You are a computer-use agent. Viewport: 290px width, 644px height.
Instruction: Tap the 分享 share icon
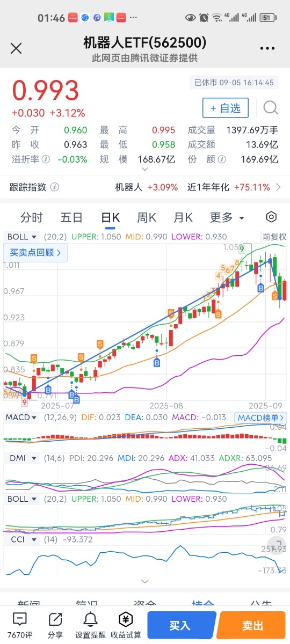pyautogui.click(x=55, y=625)
